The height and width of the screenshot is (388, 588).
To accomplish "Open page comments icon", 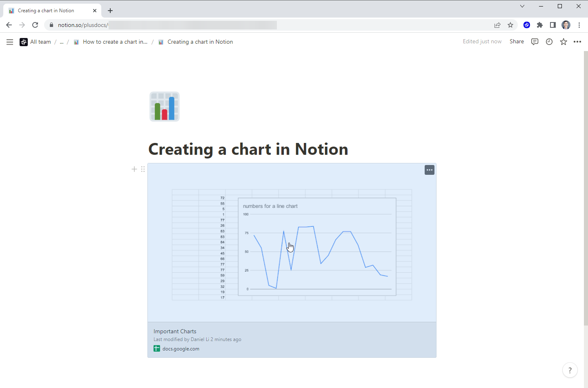I will (535, 42).
